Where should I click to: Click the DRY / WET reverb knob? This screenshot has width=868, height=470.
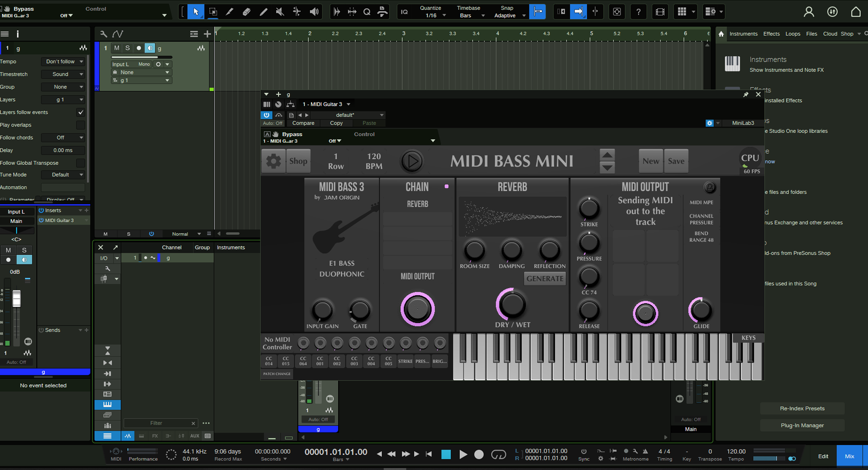[x=512, y=305]
